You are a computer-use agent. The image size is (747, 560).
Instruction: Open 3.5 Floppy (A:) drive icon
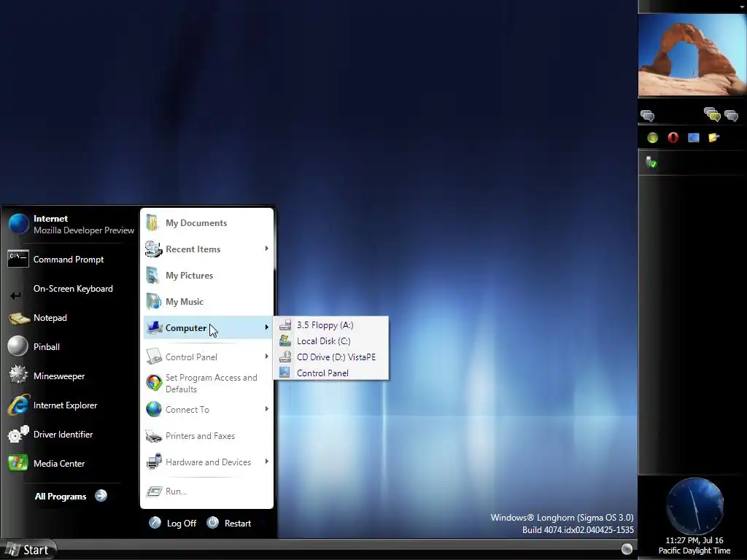point(285,325)
